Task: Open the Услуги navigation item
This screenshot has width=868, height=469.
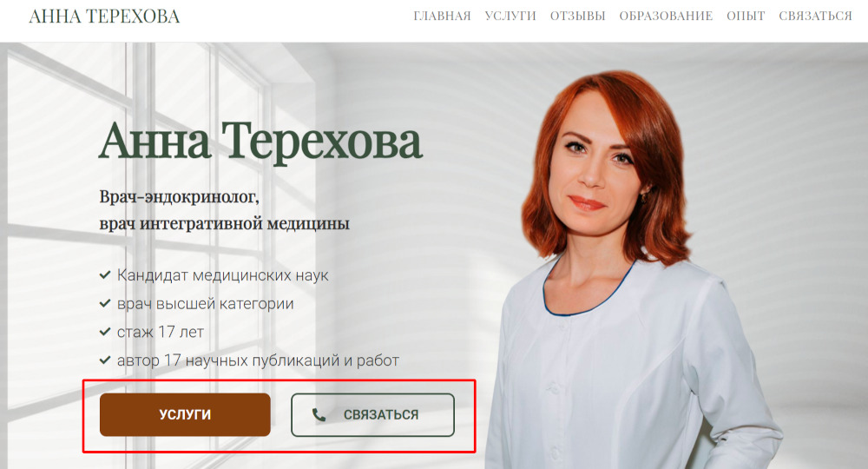Action: 510,16
